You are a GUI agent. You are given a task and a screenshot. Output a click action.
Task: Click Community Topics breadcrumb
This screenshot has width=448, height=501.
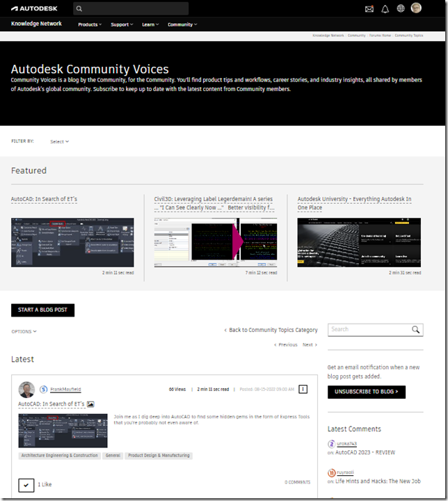point(409,35)
